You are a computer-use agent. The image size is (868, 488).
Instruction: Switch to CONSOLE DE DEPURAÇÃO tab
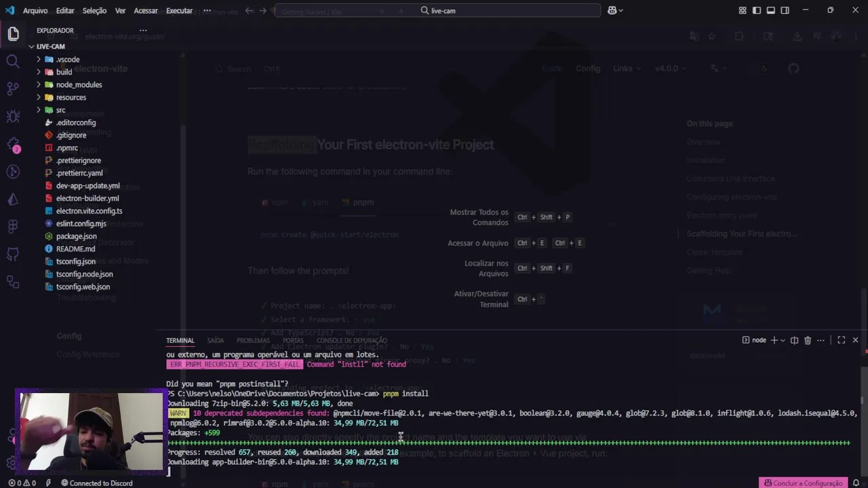352,340
